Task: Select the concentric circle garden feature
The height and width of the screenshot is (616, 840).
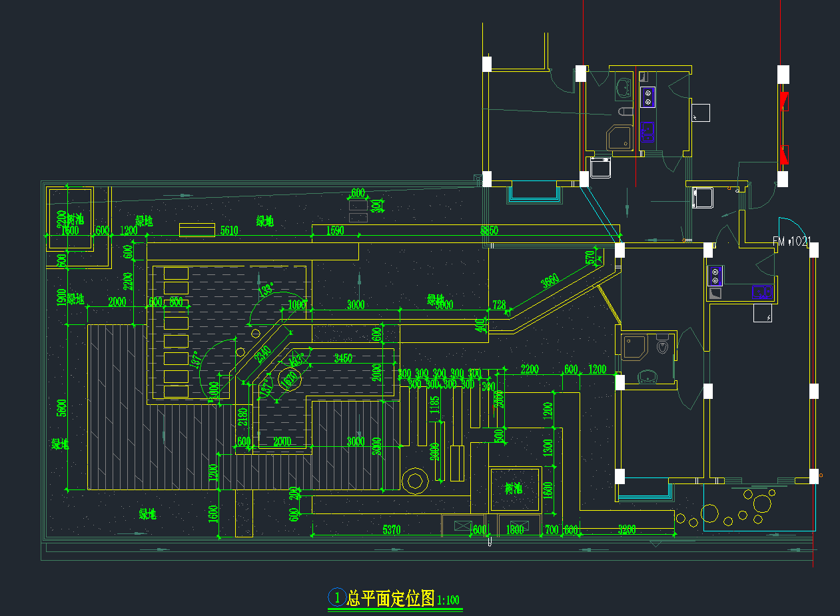Action: click(x=415, y=480)
